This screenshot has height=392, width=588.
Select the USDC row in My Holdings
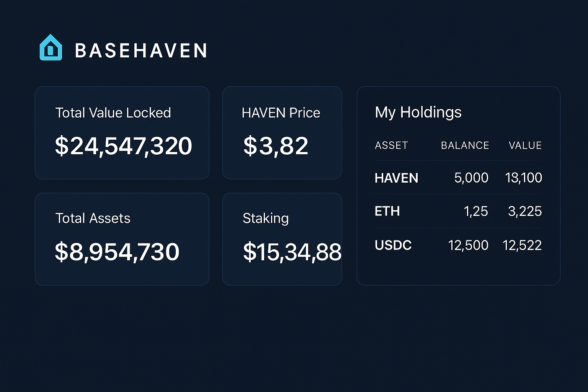pos(458,245)
